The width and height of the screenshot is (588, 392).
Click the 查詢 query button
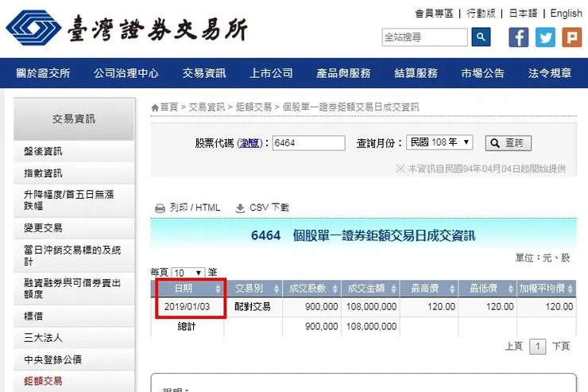(508, 143)
